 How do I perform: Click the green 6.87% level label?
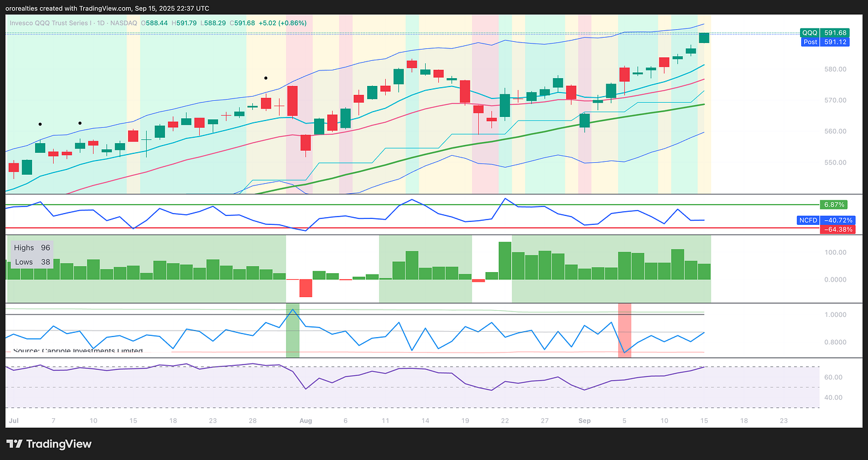pyautogui.click(x=833, y=204)
